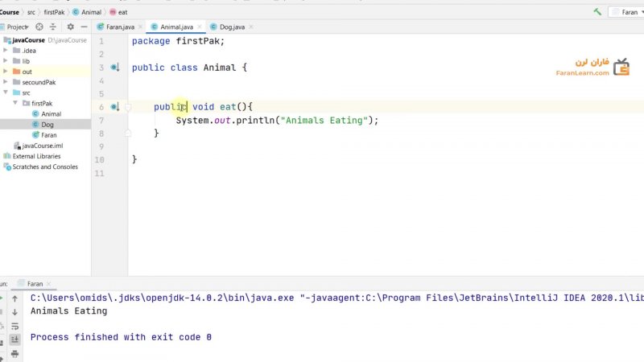Hide the Project panel with minimize icon
Viewport: 644px width, 362px height.
pyautogui.click(x=84, y=27)
